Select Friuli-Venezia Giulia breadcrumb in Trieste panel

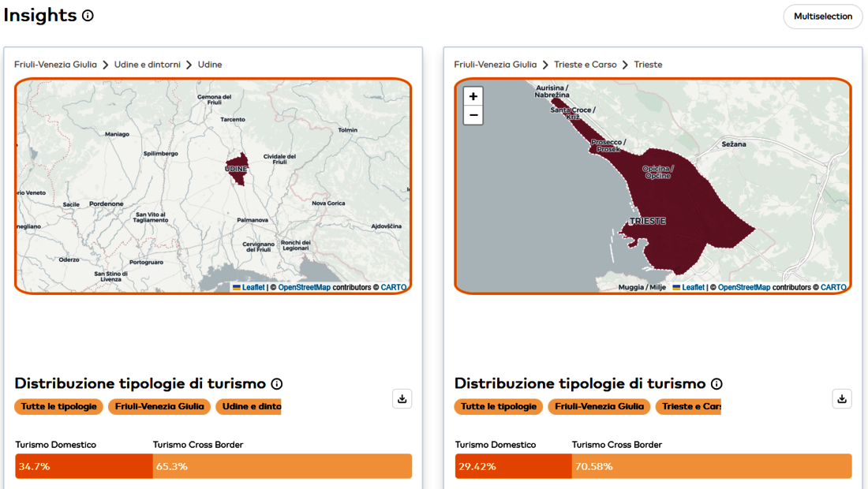(x=495, y=65)
